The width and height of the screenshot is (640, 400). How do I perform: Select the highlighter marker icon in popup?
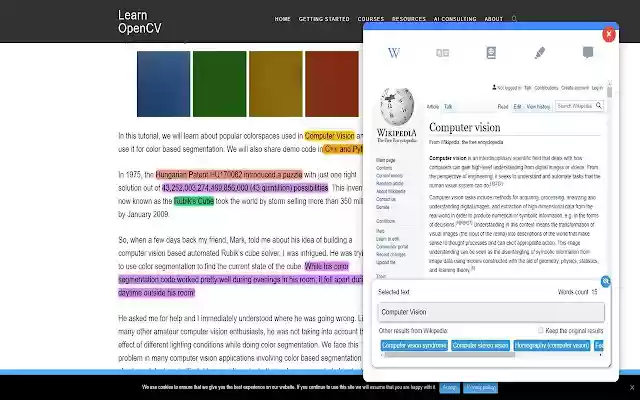coord(540,53)
